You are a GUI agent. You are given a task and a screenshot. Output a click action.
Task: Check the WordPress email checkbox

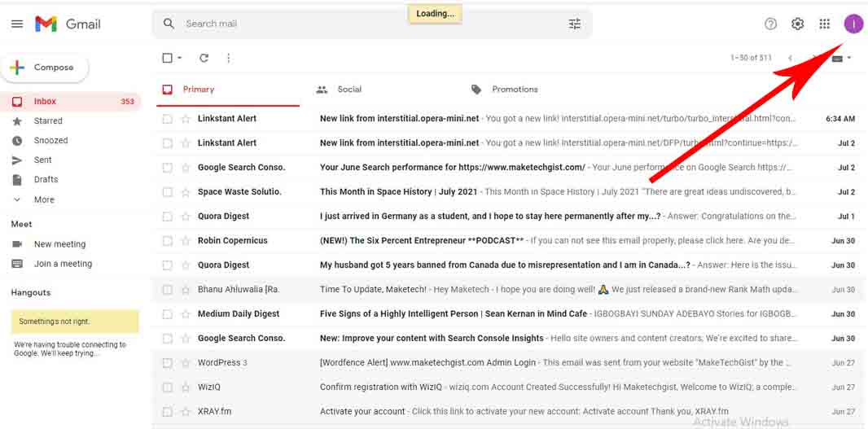pyautogui.click(x=167, y=363)
